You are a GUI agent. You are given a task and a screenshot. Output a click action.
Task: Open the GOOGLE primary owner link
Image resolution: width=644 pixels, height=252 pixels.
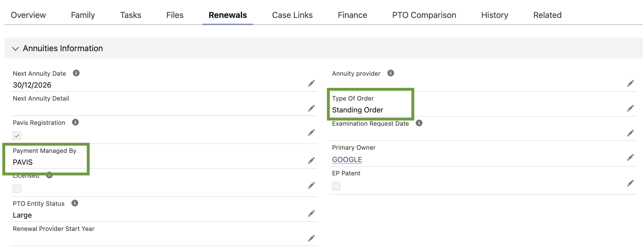(347, 160)
